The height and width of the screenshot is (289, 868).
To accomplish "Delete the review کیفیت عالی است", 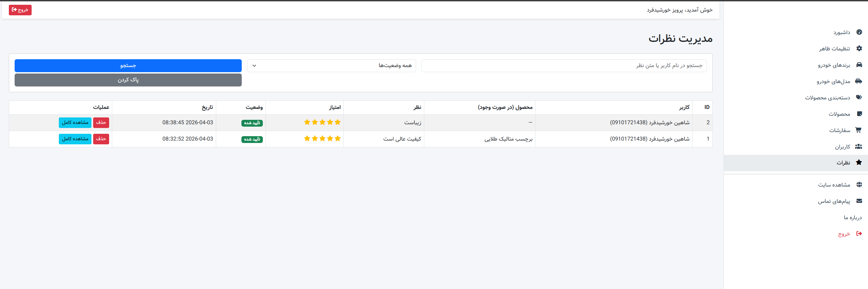I will pyautogui.click(x=101, y=139).
